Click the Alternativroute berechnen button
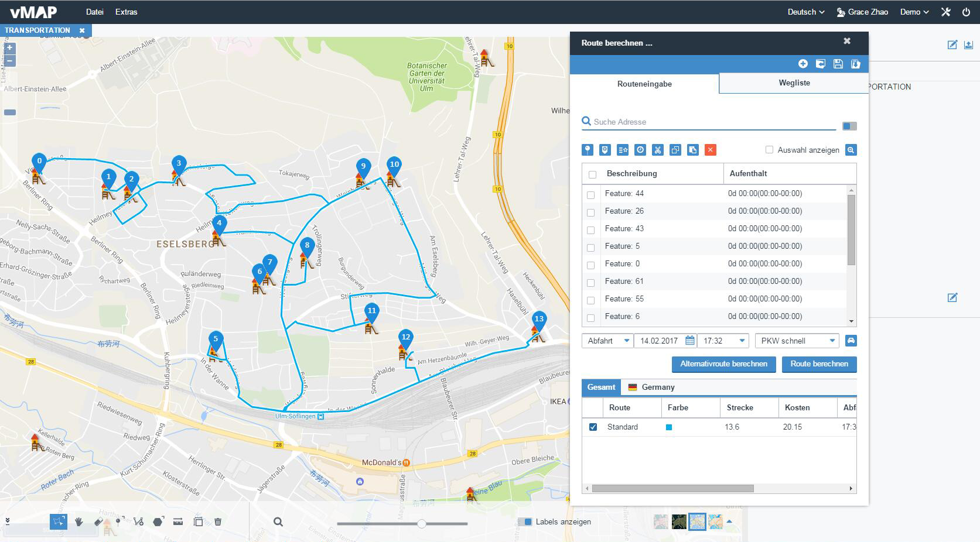 (x=723, y=364)
